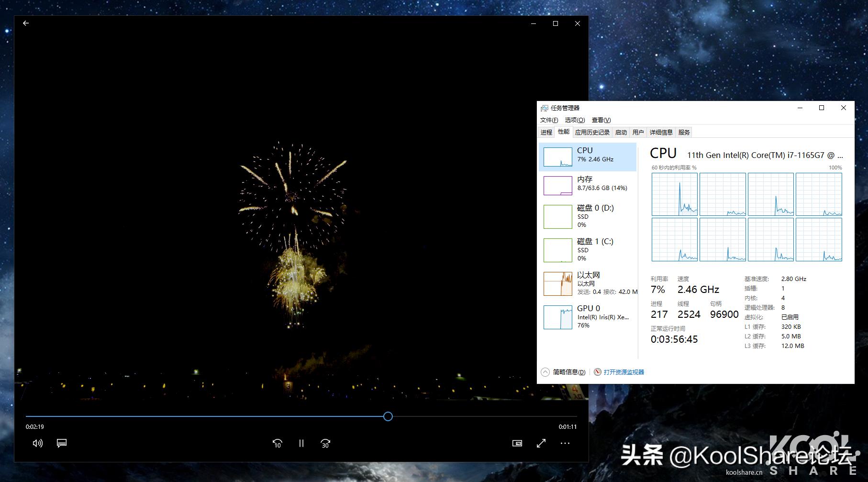Click the base speed value 2.80 GHz

794,279
